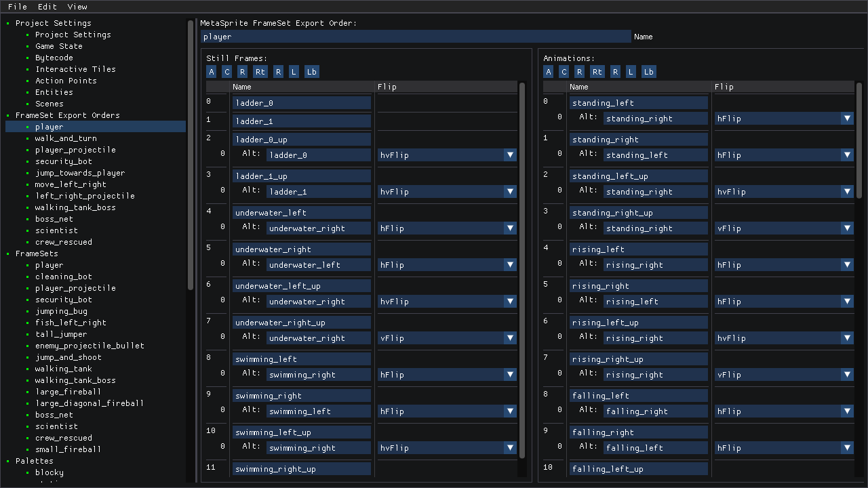Screen dimensions: 868x488
Task: Click the Flip column header in Still Frames
Action: (447, 87)
